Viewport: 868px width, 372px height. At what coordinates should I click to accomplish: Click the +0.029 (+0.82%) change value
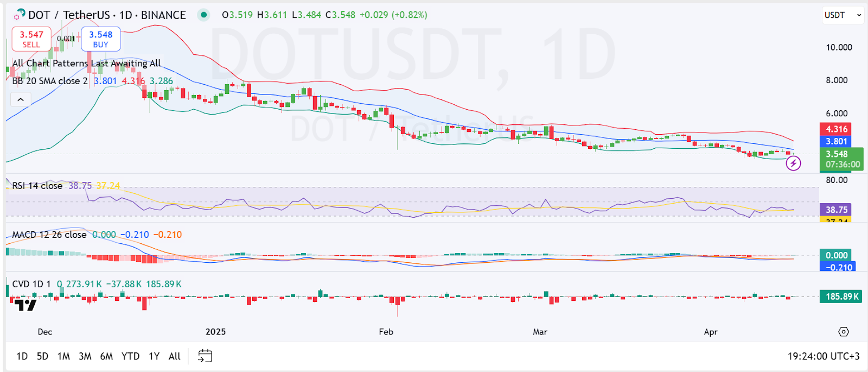pyautogui.click(x=393, y=15)
